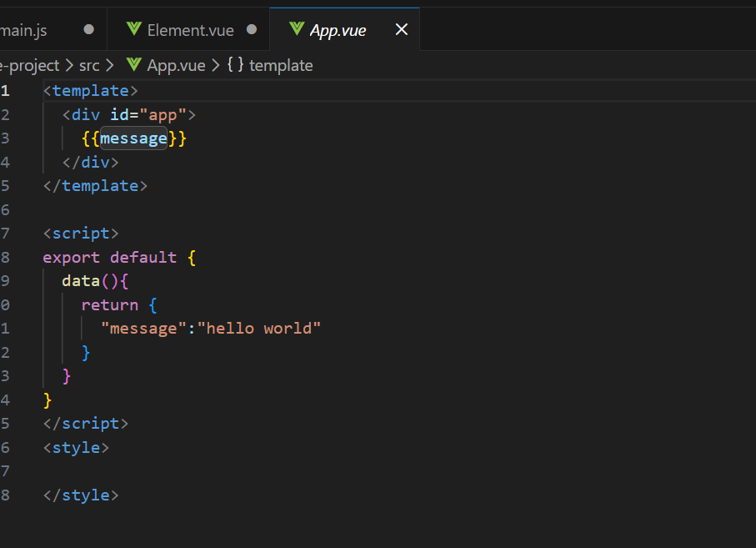Open the src breadcrumb folder
756x548 pixels.
click(89, 66)
